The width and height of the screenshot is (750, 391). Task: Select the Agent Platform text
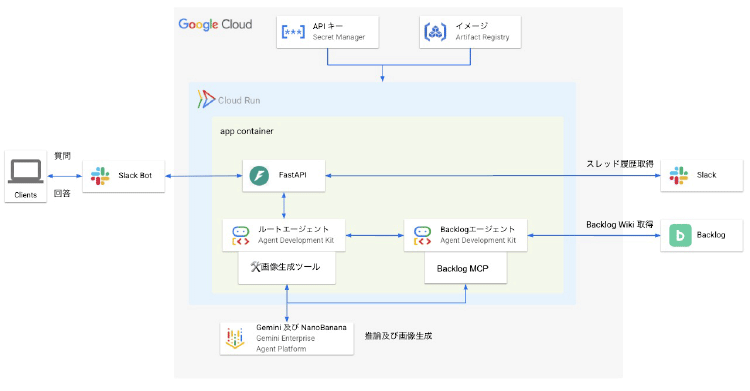pyautogui.click(x=281, y=349)
